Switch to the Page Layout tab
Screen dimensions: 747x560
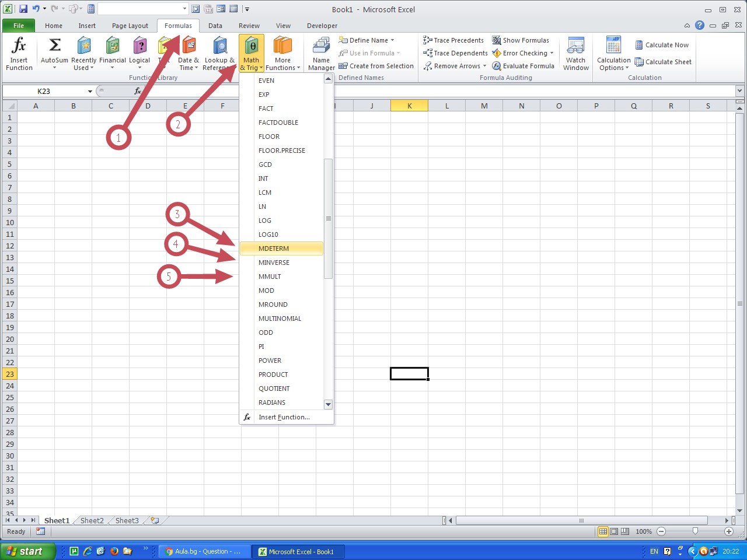point(130,26)
